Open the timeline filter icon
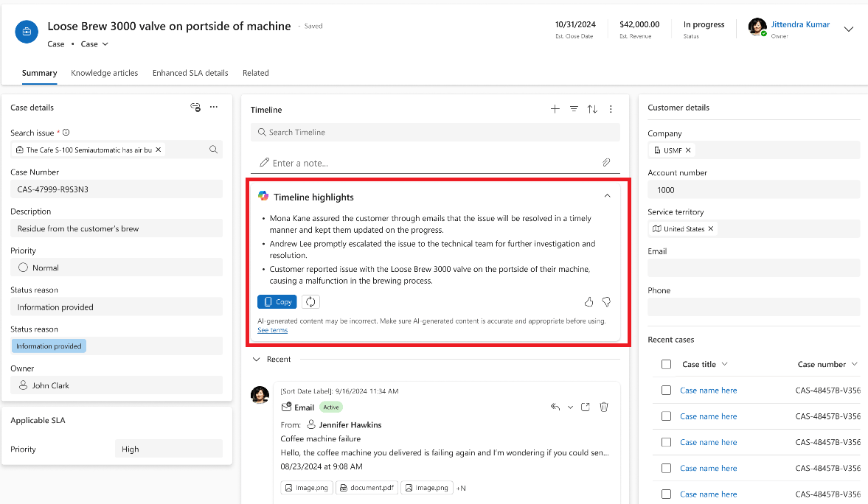Viewport: 868px width, 504px height. click(574, 109)
